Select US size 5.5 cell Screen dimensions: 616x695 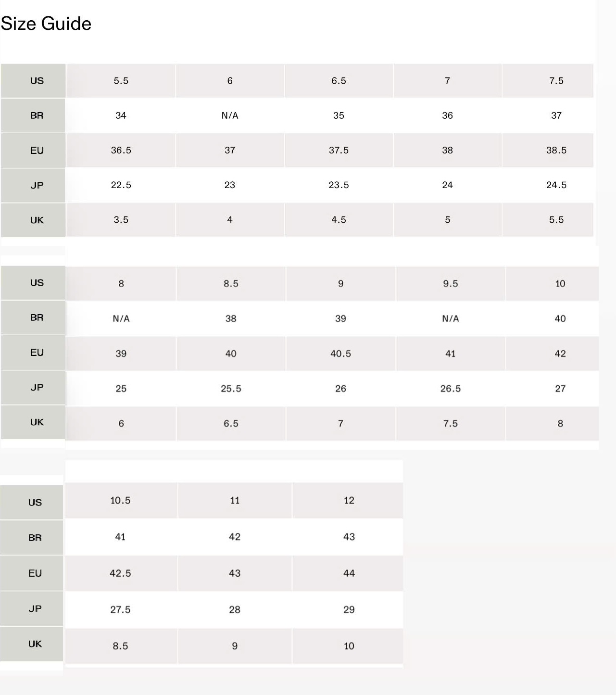pyautogui.click(x=121, y=81)
